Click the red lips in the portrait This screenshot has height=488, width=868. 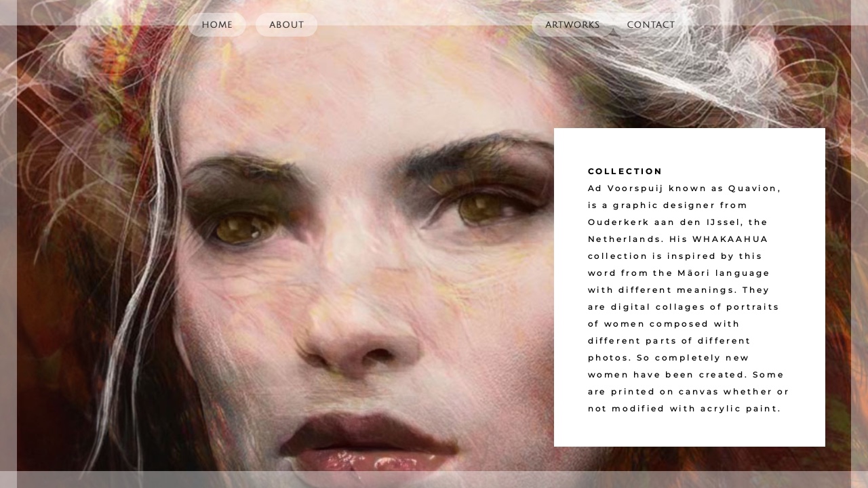click(370, 444)
